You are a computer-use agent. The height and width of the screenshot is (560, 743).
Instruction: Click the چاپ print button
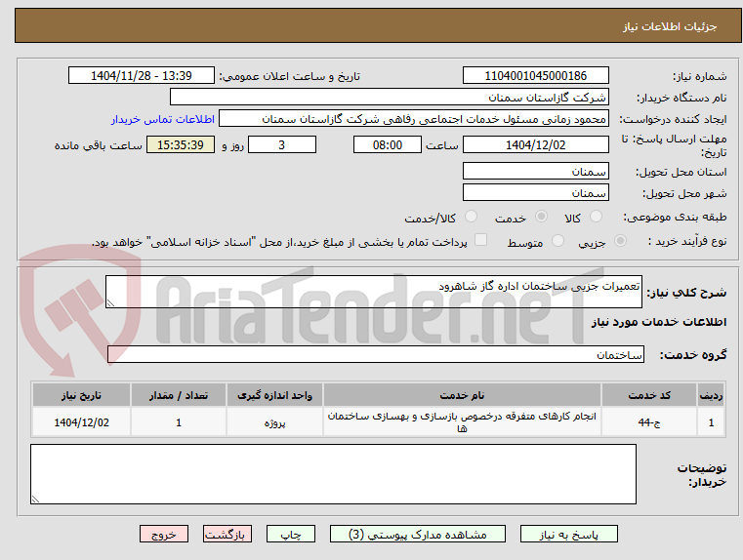pos(291,534)
